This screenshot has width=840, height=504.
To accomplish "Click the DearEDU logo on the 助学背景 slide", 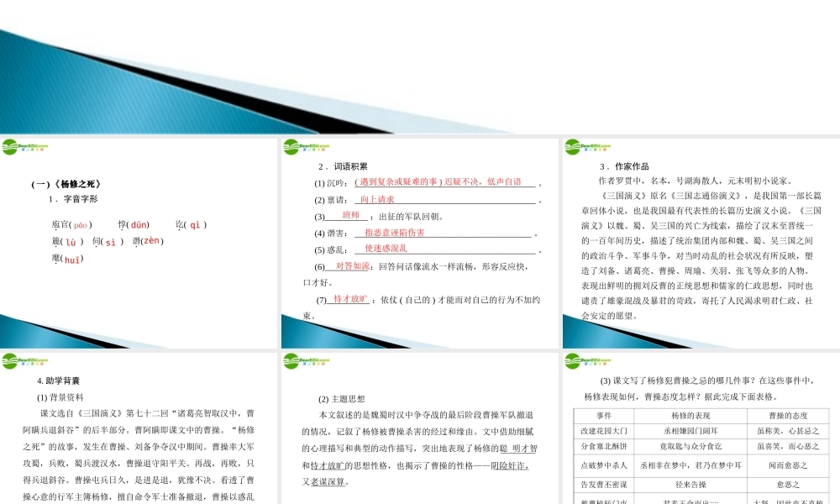I will [x=25, y=361].
